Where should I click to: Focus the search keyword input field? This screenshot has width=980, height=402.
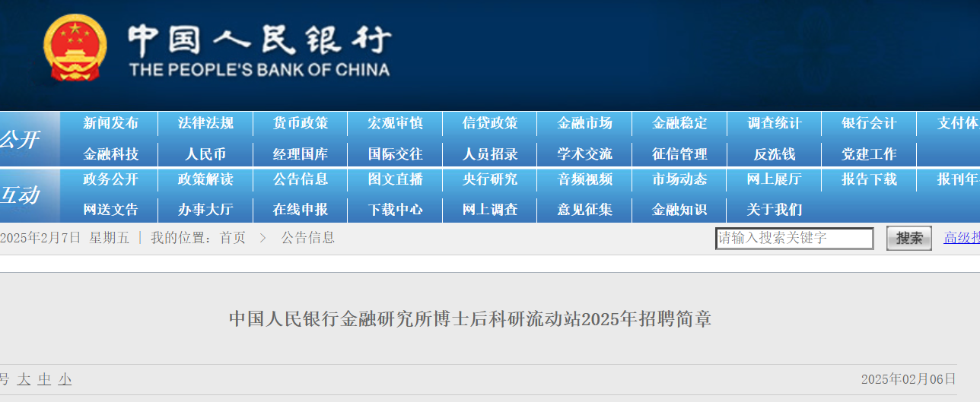coord(794,238)
